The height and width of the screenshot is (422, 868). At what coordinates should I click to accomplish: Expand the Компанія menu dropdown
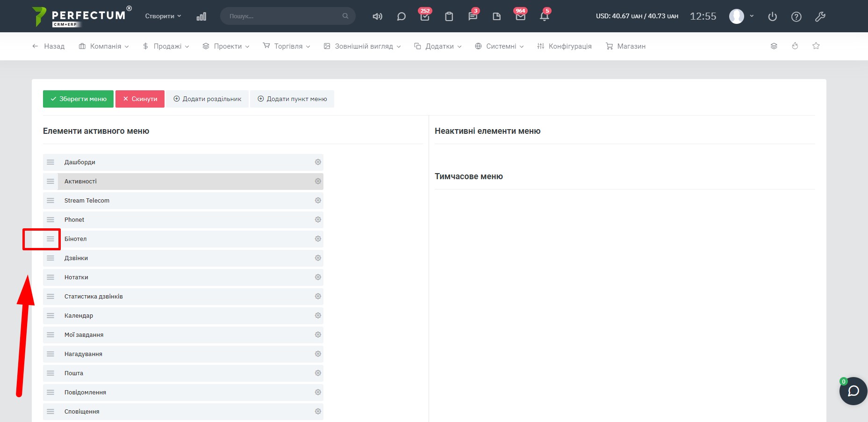coord(104,46)
